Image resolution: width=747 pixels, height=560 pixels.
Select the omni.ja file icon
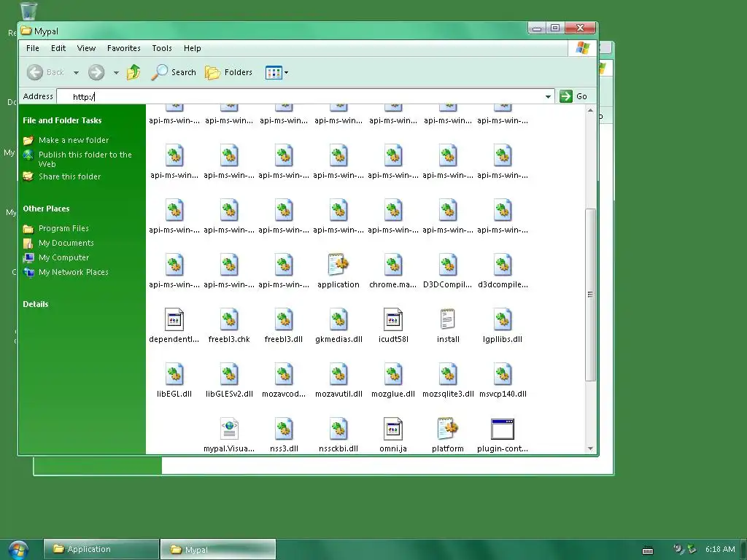[x=393, y=429]
